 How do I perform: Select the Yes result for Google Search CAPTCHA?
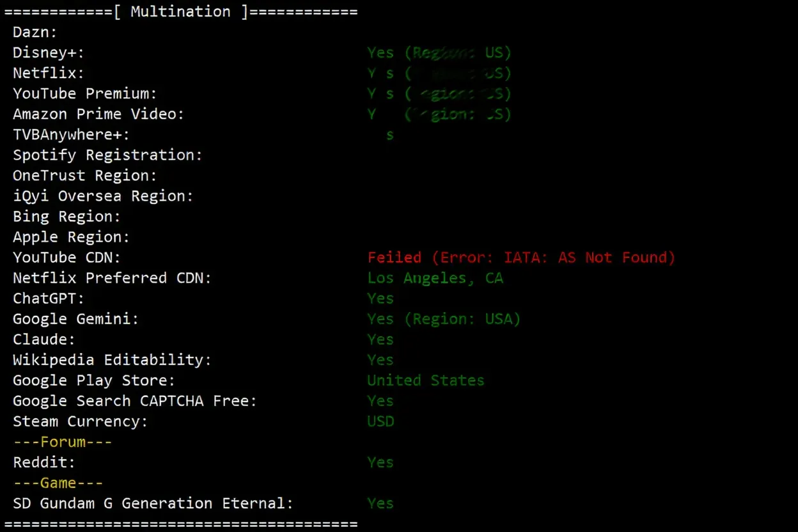(x=380, y=400)
